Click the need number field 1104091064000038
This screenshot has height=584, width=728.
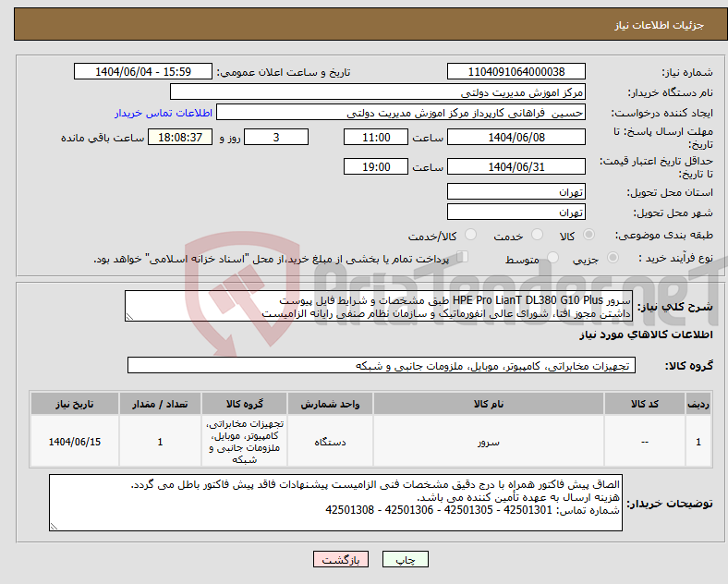(x=516, y=72)
